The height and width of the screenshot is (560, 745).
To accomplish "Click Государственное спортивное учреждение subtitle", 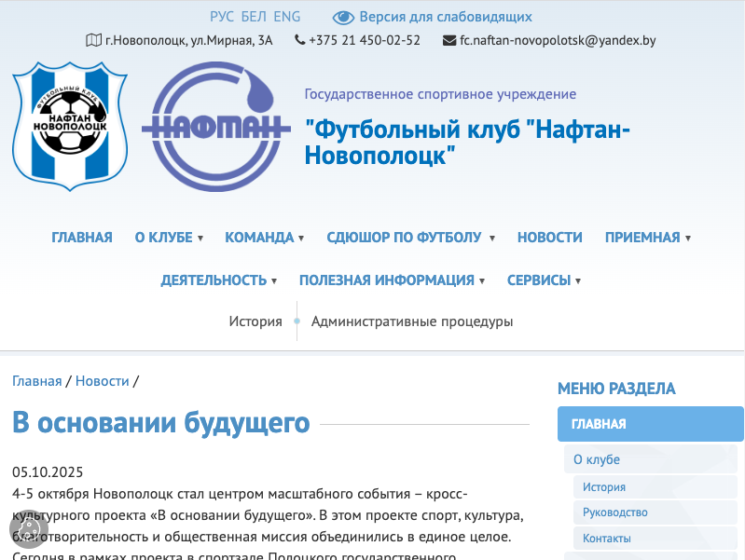I will tap(440, 94).
